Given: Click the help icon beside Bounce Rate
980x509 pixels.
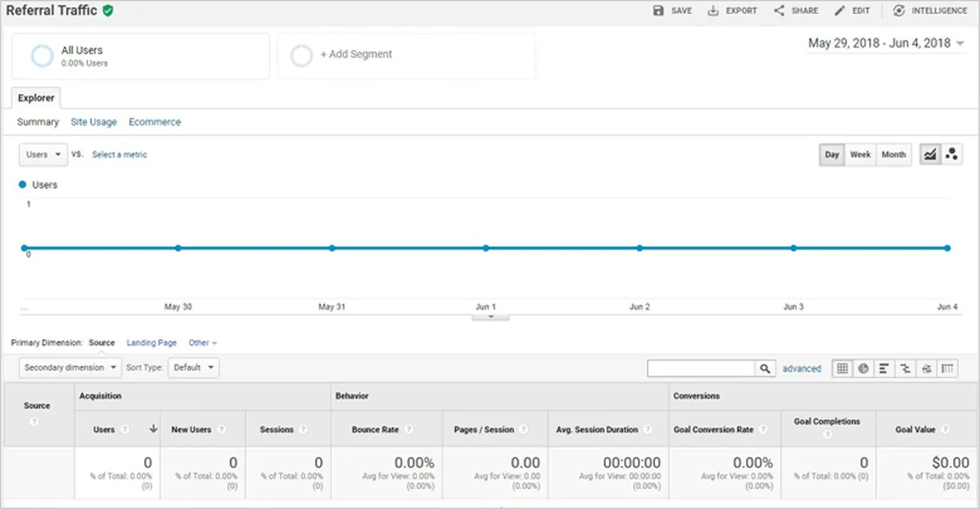Looking at the screenshot, I should pos(408,429).
